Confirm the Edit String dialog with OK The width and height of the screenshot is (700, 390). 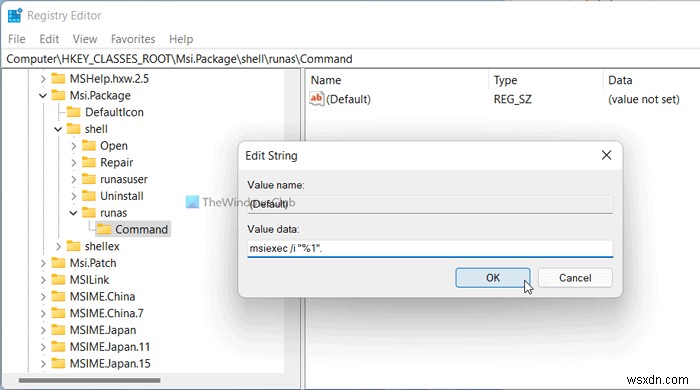[x=493, y=278]
